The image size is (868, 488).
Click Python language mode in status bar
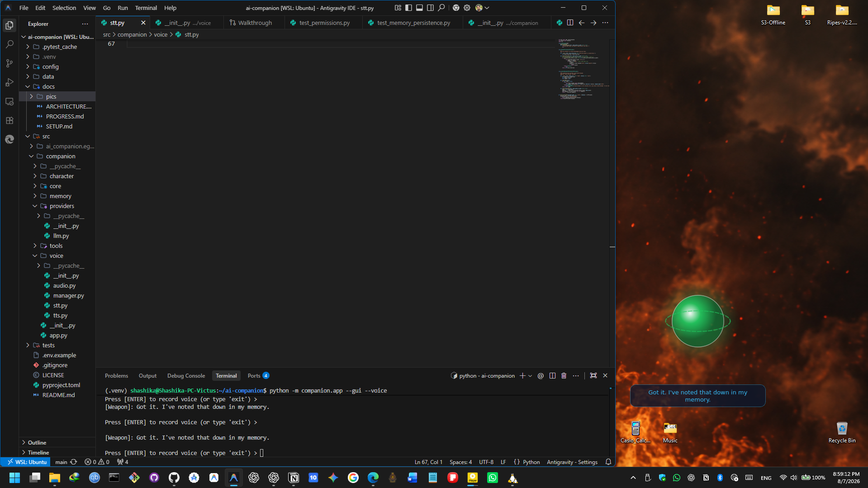[531, 462]
